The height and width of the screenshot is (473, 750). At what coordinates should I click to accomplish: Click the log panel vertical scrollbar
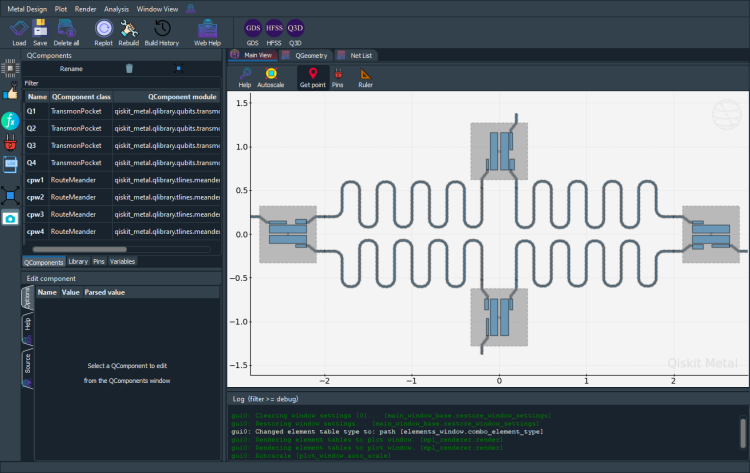[743, 433]
